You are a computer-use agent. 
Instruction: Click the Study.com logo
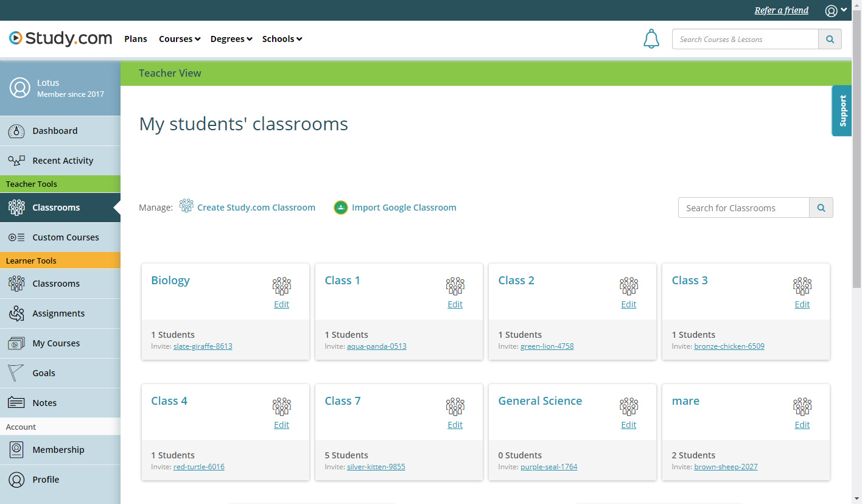pyautogui.click(x=61, y=38)
